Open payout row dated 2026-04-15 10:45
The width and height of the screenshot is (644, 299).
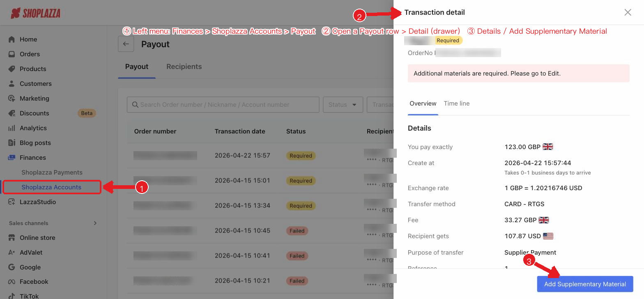(x=260, y=231)
